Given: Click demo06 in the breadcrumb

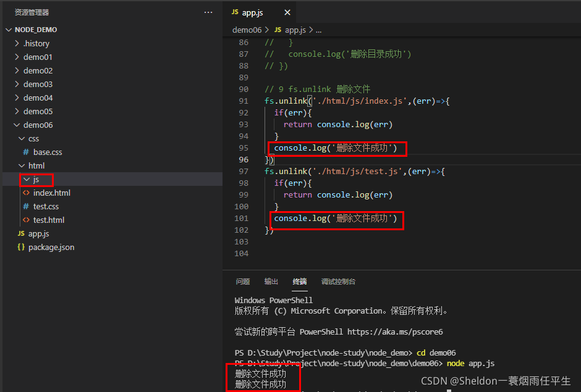Looking at the screenshot, I should (247, 30).
